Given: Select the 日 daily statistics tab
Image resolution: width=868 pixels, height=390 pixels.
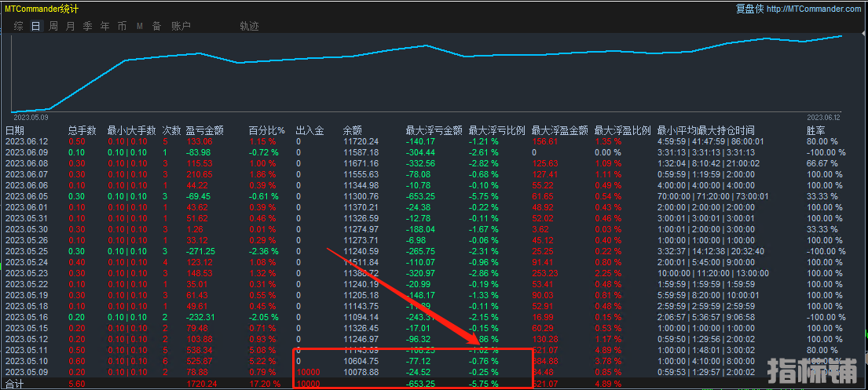Looking at the screenshot, I should click(x=35, y=26).
